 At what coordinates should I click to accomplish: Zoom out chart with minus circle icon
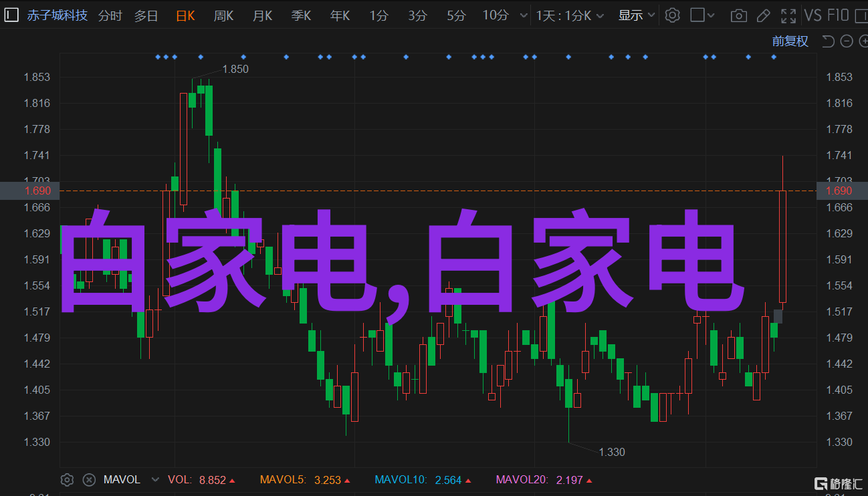click(847, 41)
